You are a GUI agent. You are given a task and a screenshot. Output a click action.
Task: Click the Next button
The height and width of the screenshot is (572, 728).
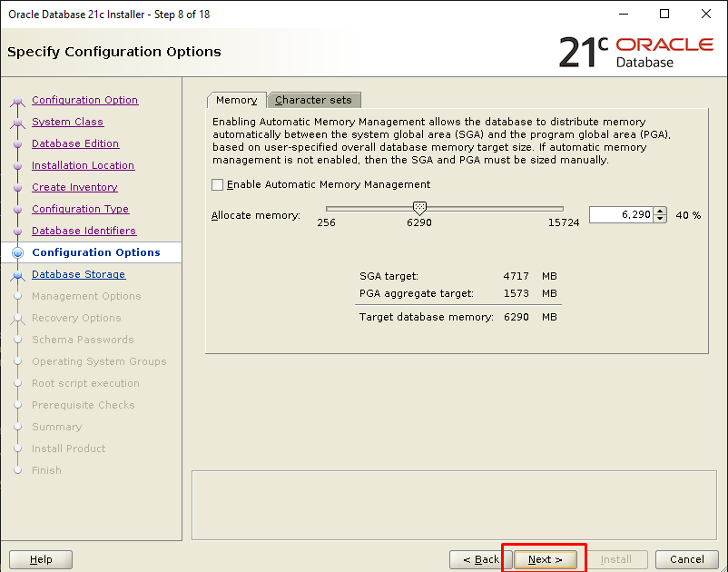[545, 559]
